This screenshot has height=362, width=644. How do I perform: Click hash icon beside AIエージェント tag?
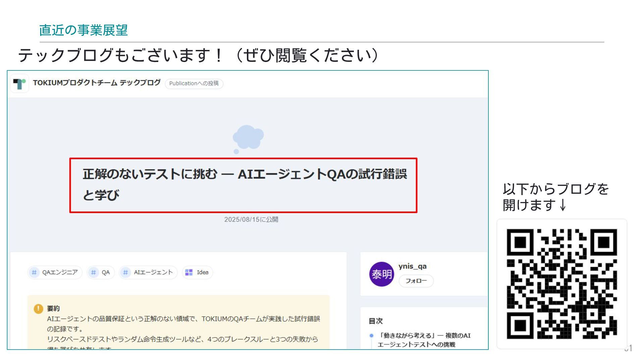pyautogui.click(x=125, y=273)
